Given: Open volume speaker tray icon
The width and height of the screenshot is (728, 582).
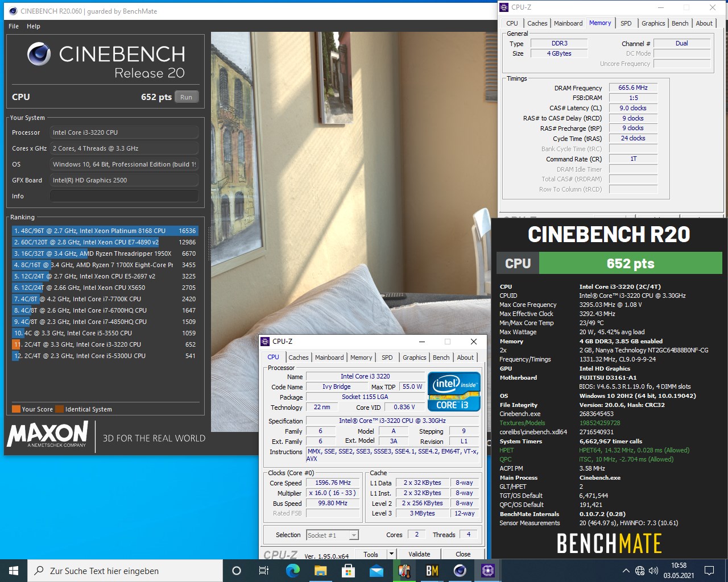Looking at the screenshot, I should coord(653,571).
